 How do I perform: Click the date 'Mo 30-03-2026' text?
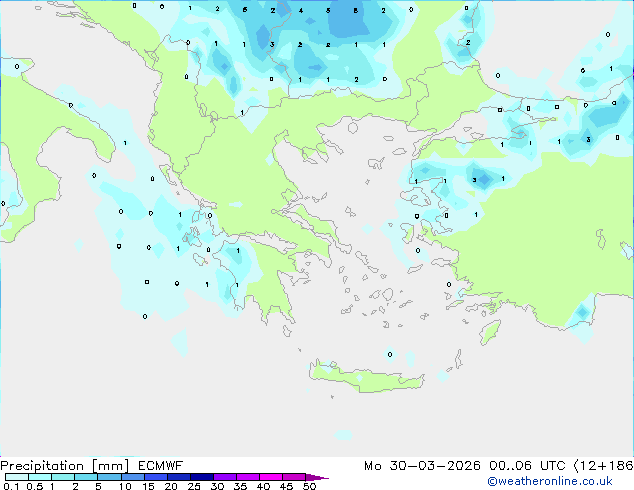[422, 466]
